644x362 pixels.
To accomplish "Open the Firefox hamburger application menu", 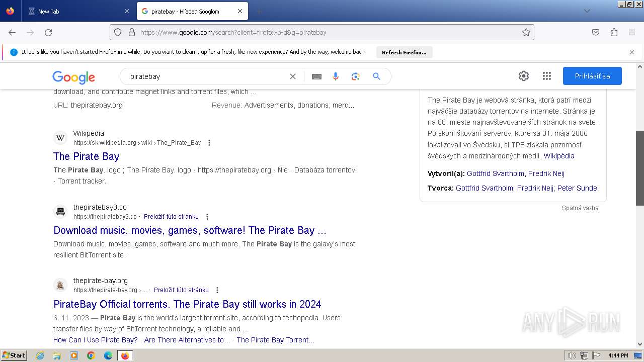I will tap(632, 32).
